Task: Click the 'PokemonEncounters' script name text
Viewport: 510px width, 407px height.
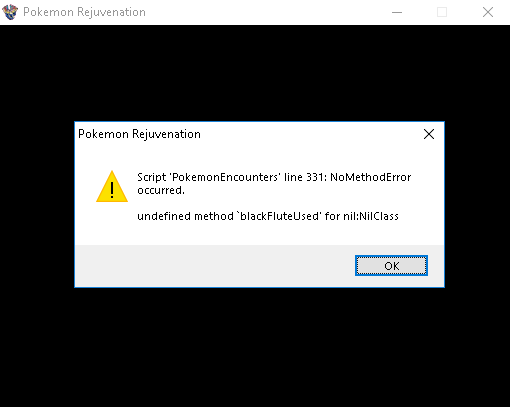Action: (x=224, y=177)
